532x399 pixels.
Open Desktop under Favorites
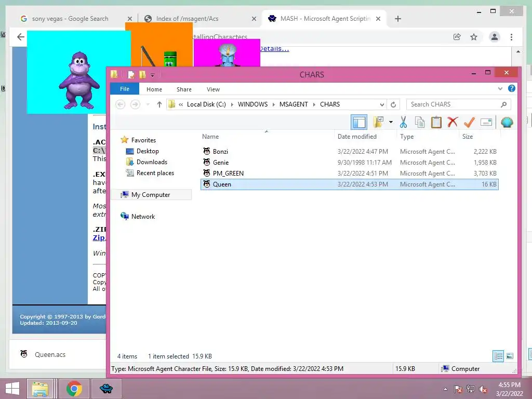point(142,151)
